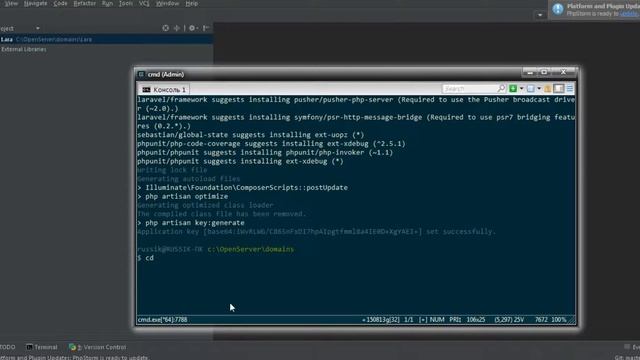Click the orange lock icon in cmd toolbar
This screenshot has width=640, height=360.
548,89
